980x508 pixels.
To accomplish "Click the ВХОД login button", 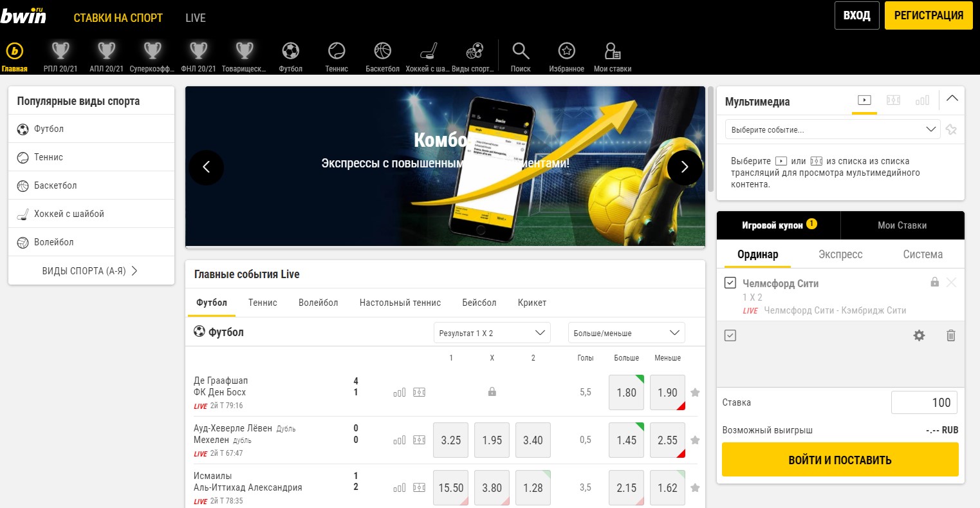I will (x=856, y=15).
